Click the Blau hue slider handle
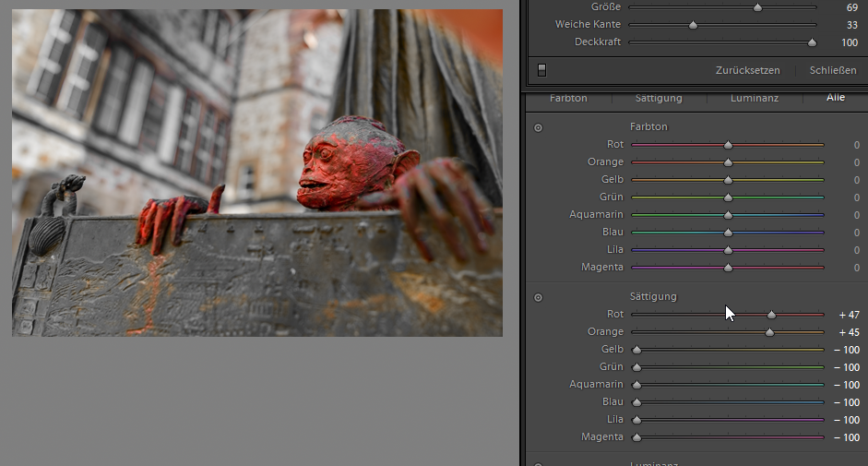The image size is (868, 466). click(728, 233)
